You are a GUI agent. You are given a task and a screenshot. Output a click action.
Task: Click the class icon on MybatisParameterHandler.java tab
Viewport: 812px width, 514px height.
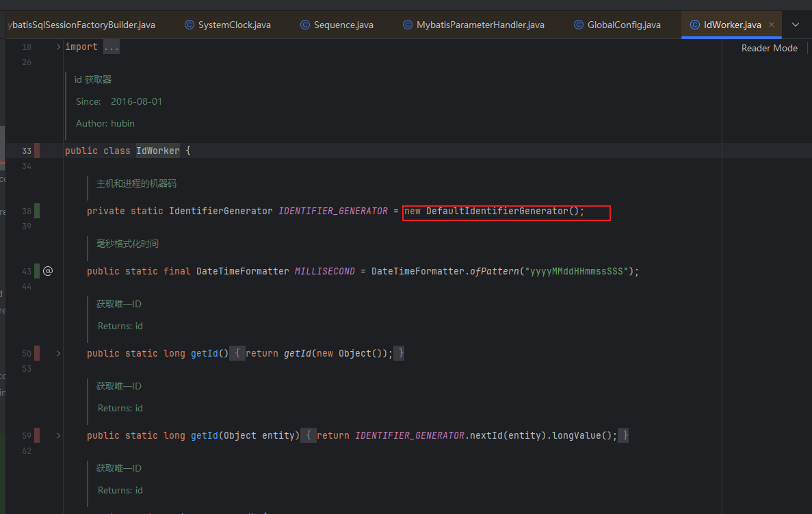[408, 25]
